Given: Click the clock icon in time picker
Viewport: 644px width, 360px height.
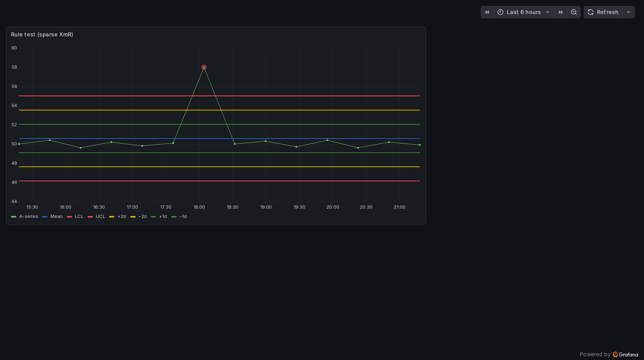Looking at the screenshot, I should [x=500, y=12].
